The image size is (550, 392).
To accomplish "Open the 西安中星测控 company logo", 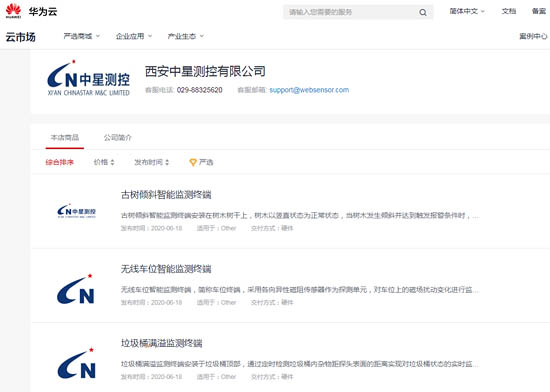I will [89, 79].
